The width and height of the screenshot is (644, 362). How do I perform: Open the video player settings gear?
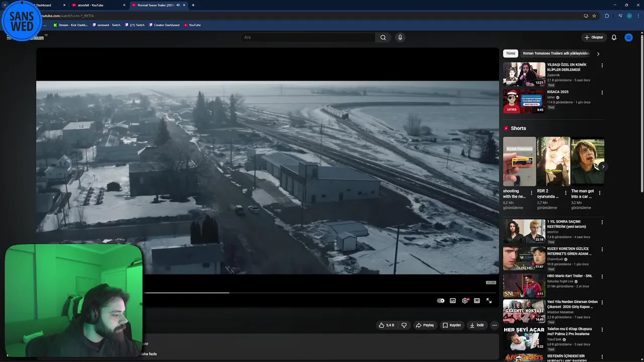tap(465, 301)
